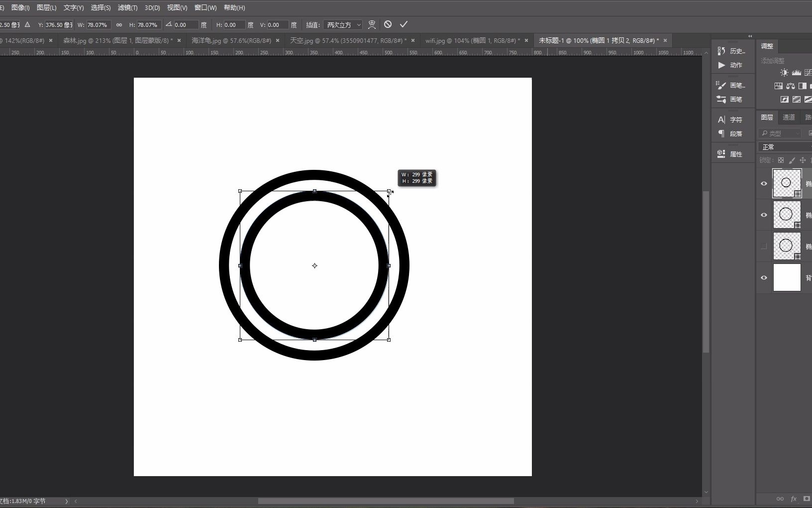Hide the Background layer
812x508 pixels.
(x=764, y=277)
